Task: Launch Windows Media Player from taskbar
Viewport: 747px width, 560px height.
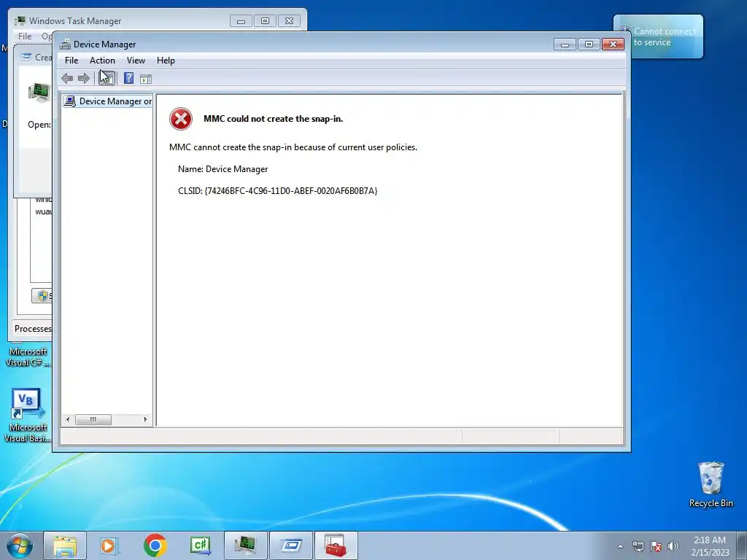Action: coord(109,545)
